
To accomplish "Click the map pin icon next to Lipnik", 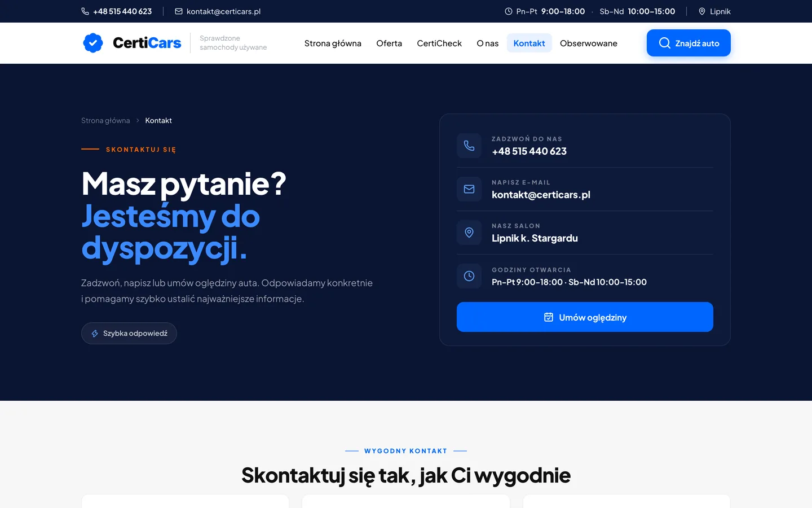I will tap(702, 11).
